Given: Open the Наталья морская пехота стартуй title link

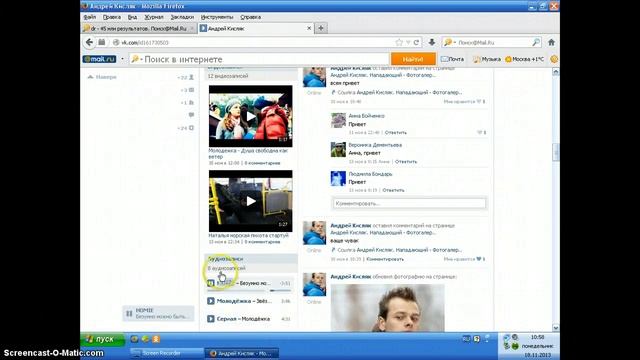Looking at the screenshot, I should point(249,236).
